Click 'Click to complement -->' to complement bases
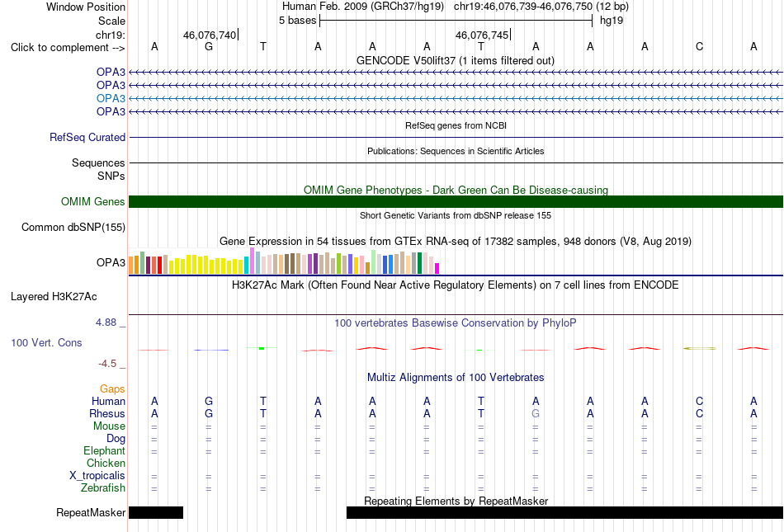Viewport: 784px width, 532px height. pyautogui.click(x=68, y=48)
